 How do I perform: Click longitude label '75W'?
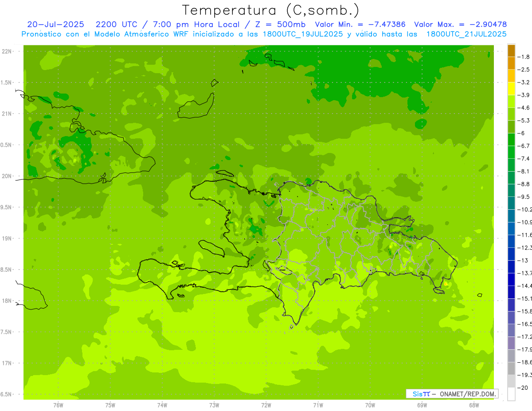click(x=110, y=405)
